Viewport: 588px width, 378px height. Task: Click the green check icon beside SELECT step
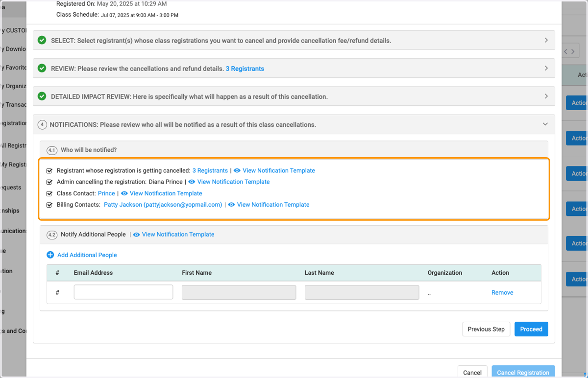pos(42,40)
